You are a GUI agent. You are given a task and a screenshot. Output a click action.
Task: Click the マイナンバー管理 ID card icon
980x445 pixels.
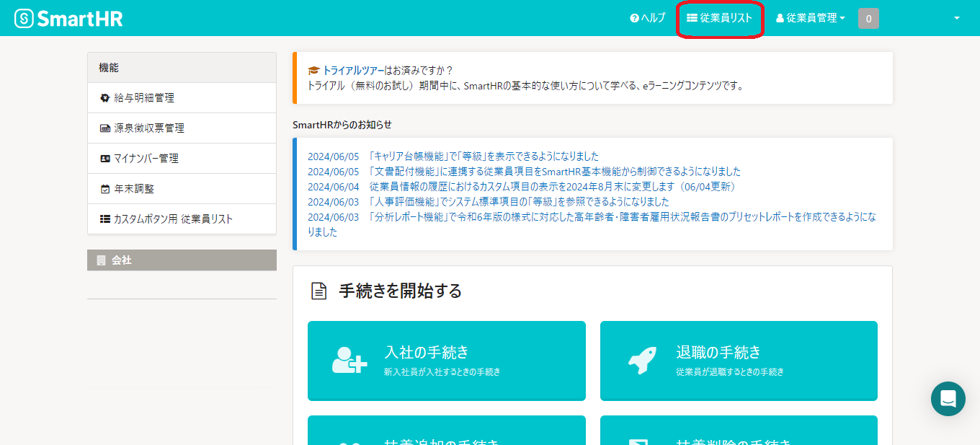105,159
